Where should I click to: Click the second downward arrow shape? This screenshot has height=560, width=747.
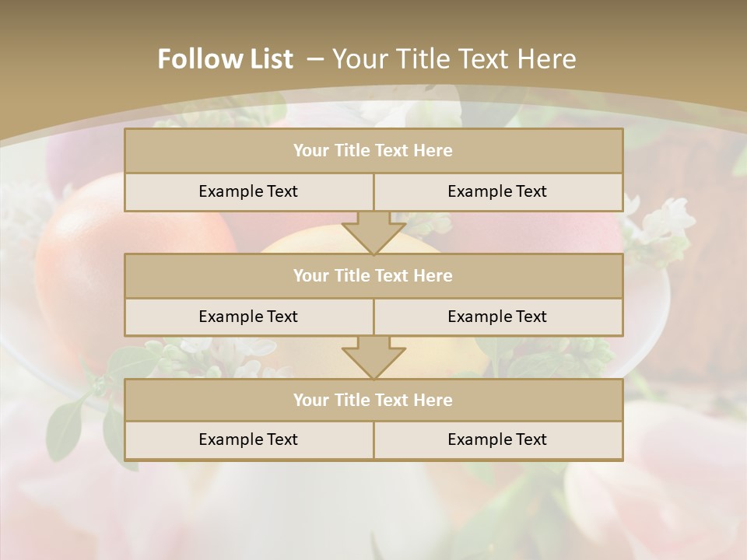point(373,357)
